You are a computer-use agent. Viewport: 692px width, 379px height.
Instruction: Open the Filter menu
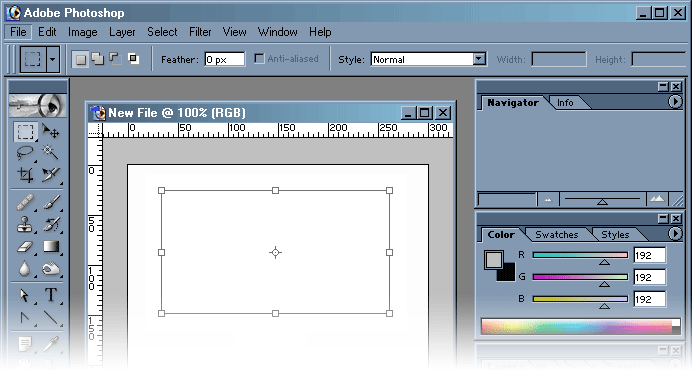(200, 32)
